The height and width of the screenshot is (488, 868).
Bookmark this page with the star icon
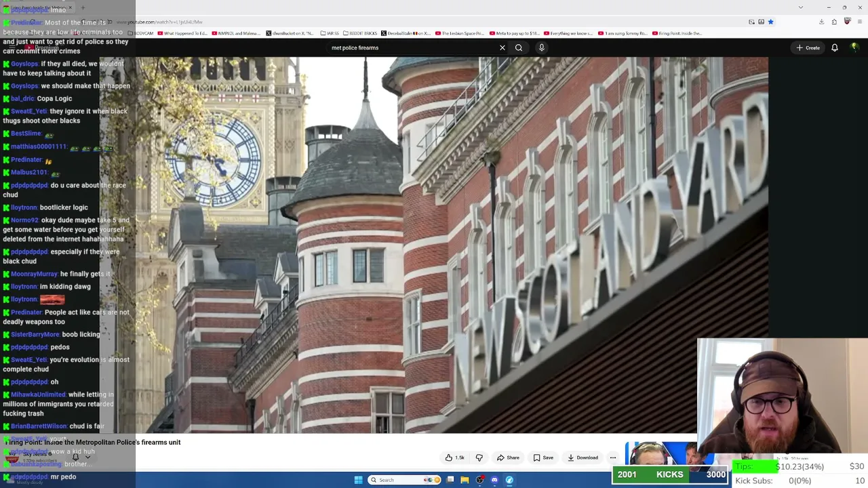[770, 22]
